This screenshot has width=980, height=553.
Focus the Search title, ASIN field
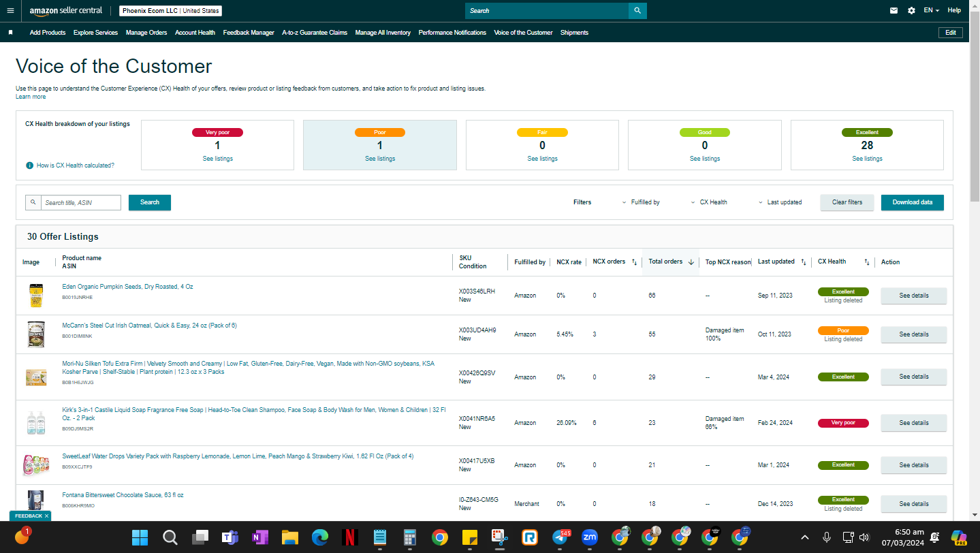81,202
